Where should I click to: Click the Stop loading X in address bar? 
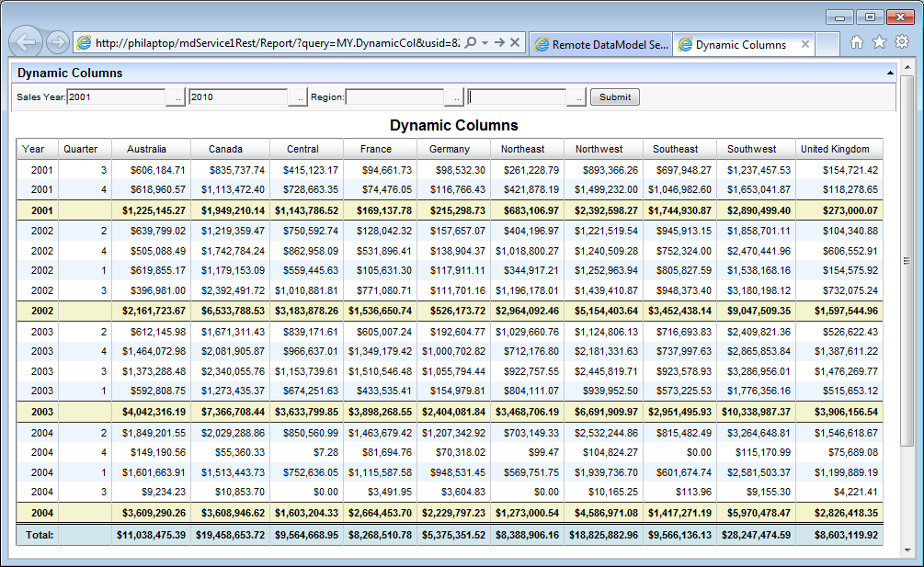515,42
